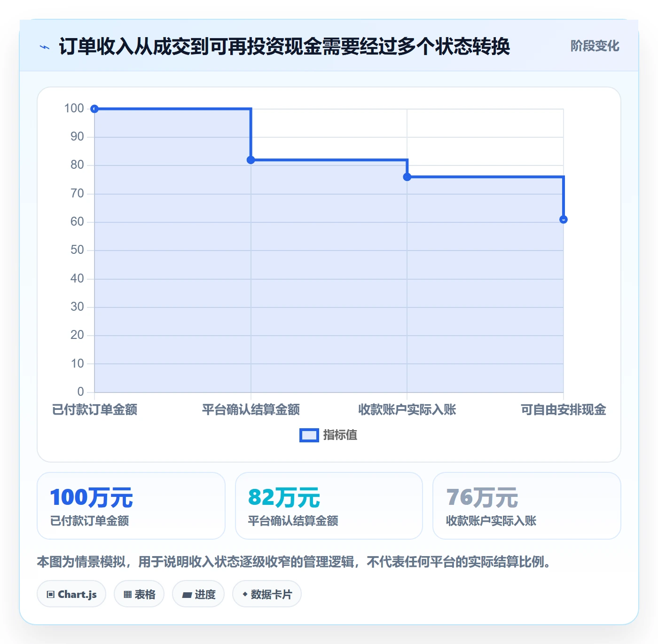Click the 平台确认结算金额 x-axis label

[251, 409]
